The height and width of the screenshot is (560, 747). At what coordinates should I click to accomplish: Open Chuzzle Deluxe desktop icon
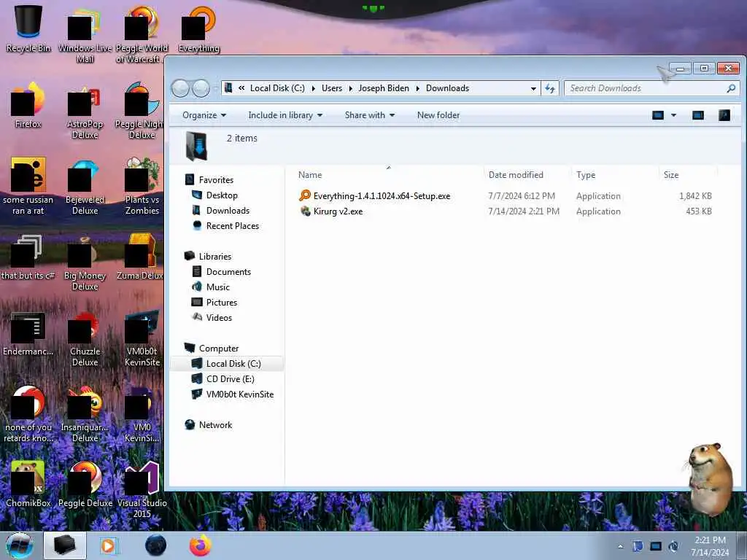pos(85,339)
